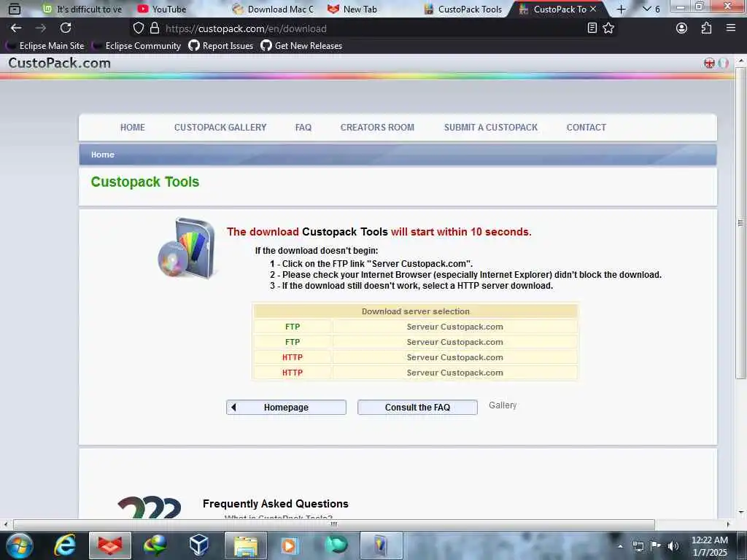Reload the page with the refresh icon

pos(66,28)
